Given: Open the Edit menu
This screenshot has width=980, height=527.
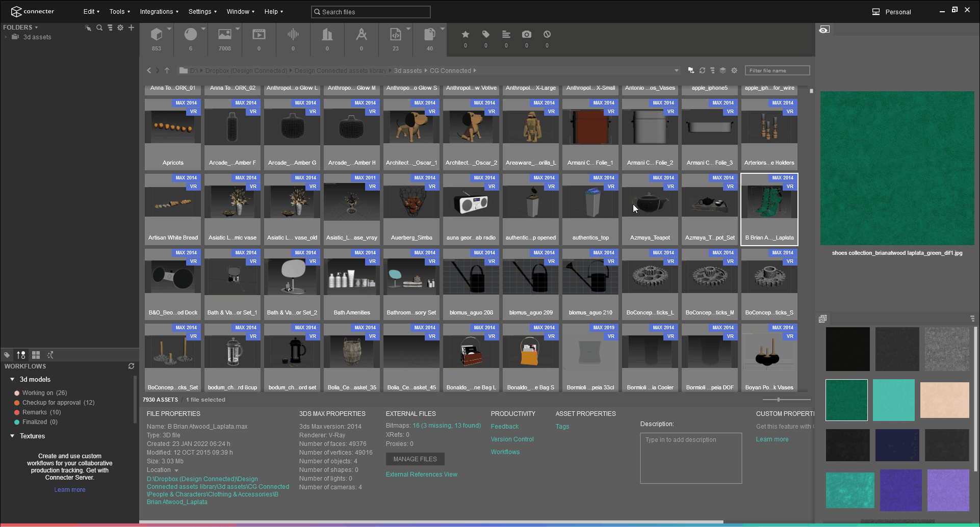Looking at the screenshot, I should (x=91, y=12).
